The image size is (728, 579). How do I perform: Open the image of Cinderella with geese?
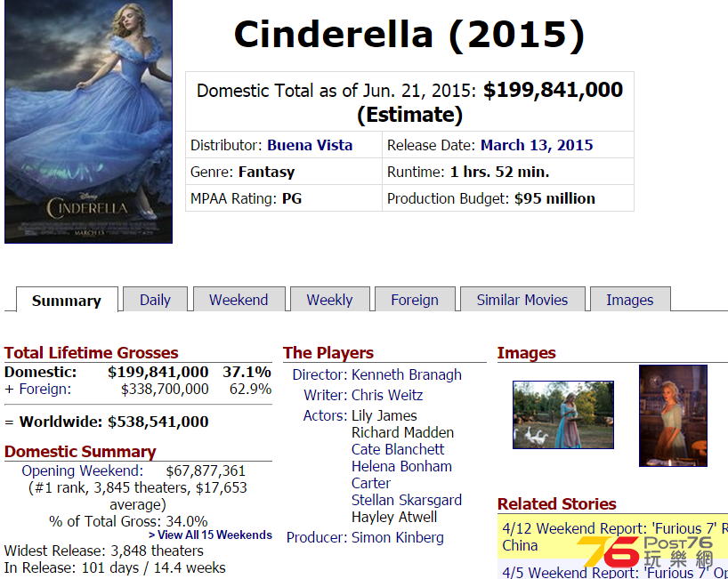click(563, 415)
